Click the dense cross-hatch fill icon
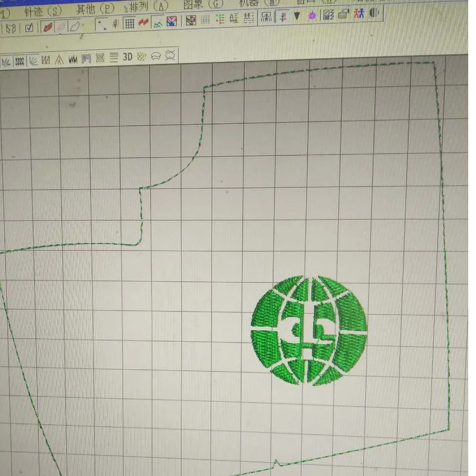 (x=20, y=62)
